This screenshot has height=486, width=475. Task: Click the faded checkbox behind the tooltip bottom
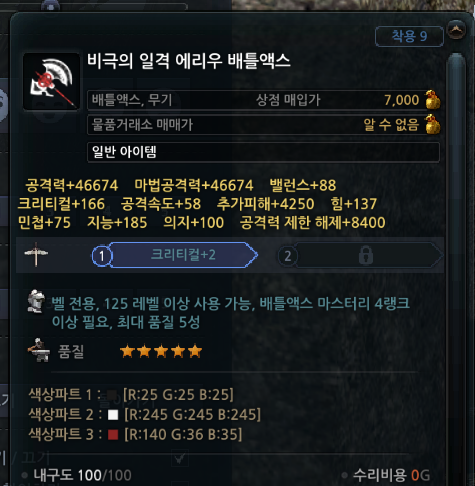click(180, 459)
